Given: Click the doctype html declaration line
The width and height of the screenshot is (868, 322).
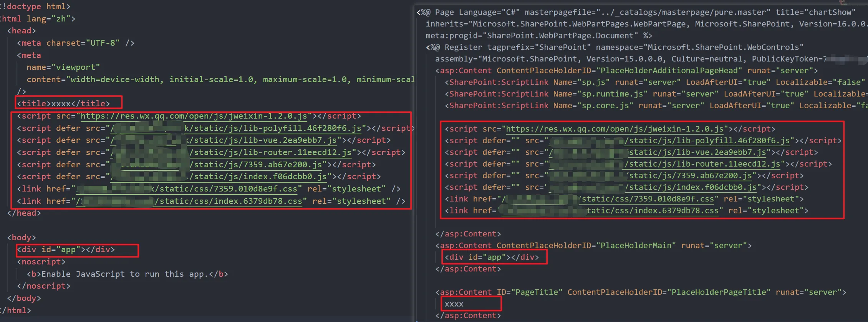Looking at the screenshot, I should [x=35, y=7].
